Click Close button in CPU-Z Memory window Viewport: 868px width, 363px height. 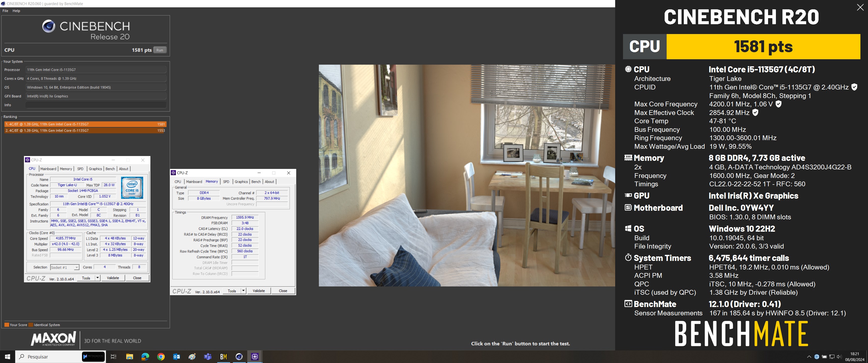(283, 291)
